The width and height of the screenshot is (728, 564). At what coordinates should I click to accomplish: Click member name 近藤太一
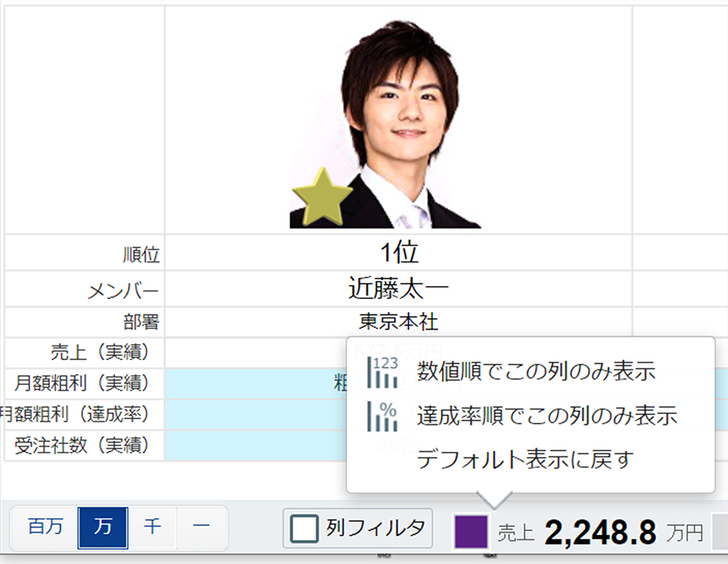(x=398, y=289)
